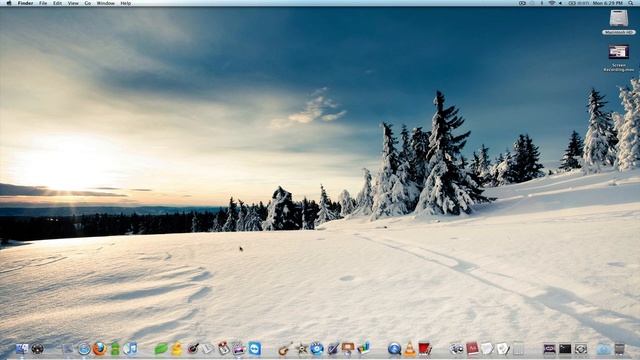
Task: Open the cassette tape icon left of Terminal
Action: tap(550, 349)
